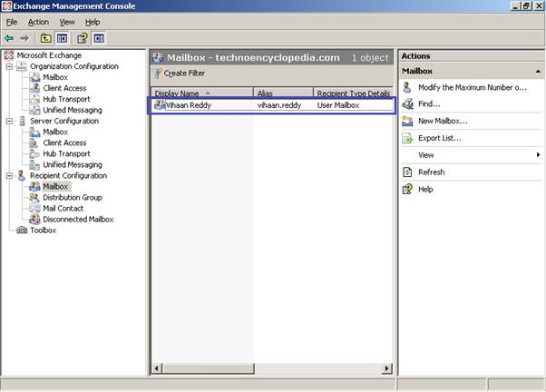Click the Find binoculars icon
This screenshot has width=546, height=392.
pyautogui.click(x=407, y=103)
